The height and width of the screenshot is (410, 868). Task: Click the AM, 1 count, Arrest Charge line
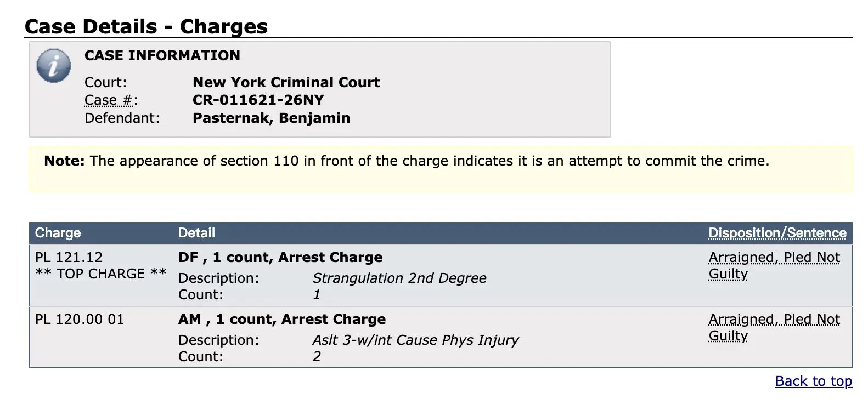281,319
